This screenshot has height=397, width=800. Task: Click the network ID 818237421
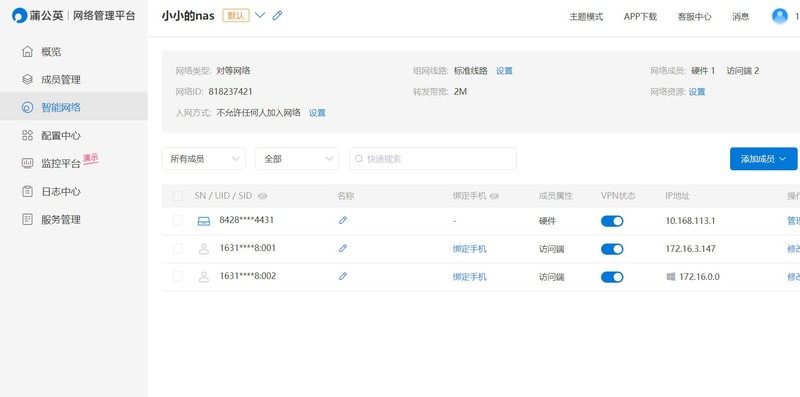tap(230, 92)
